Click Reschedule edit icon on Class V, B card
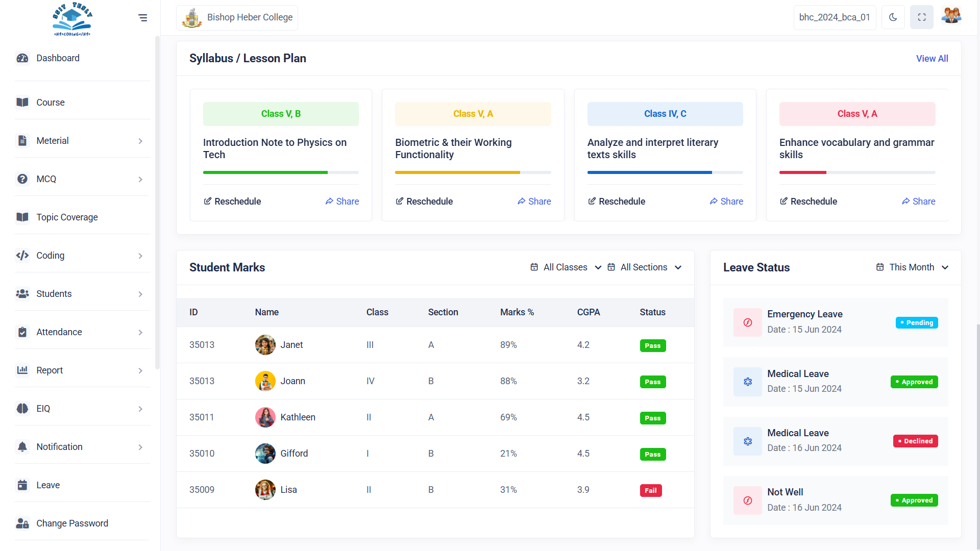The image size is (980, 551). click(x=208, y=202)
